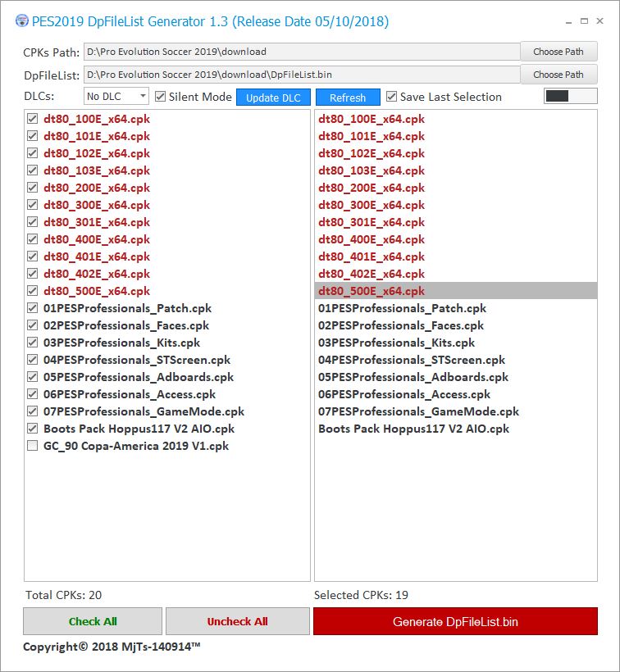620x672 pixels.
Task: Select dt80_301E_x64.cpk in the right list
Action: pos(456,222)
